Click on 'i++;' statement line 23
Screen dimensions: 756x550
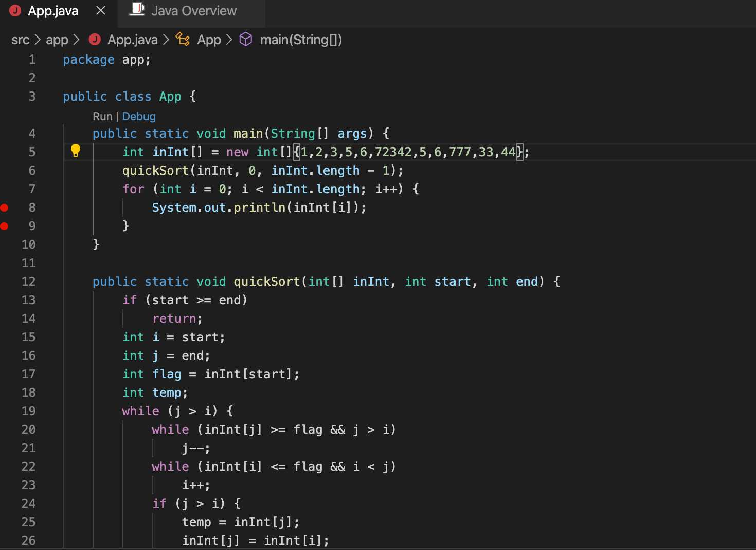[x=196, y=485]
